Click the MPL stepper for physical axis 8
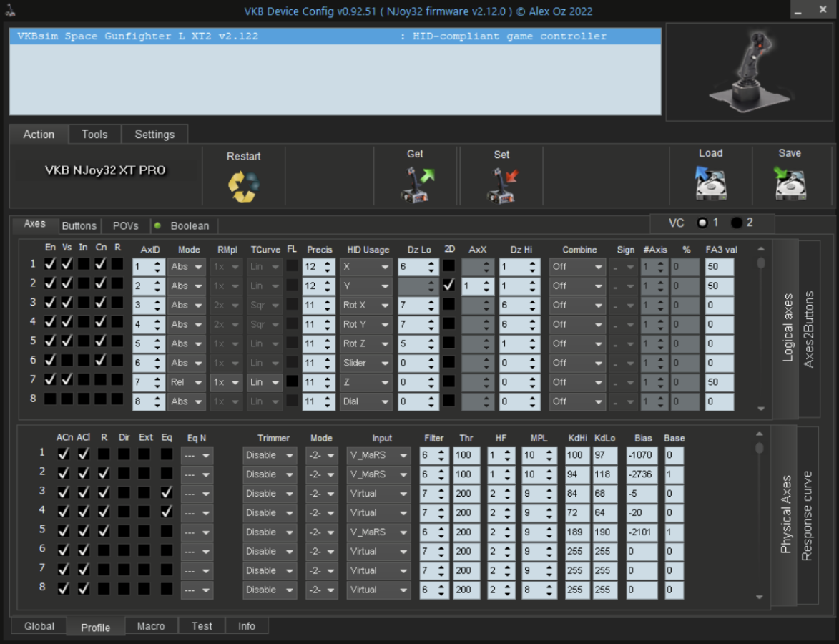 point(549,590)
